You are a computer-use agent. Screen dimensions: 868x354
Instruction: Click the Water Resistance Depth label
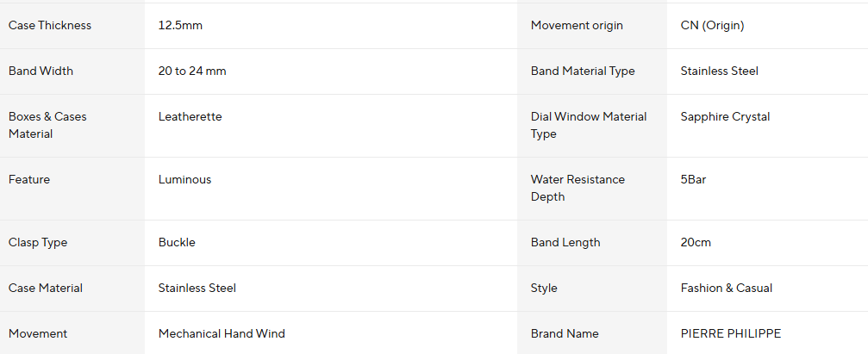[578, 188]
